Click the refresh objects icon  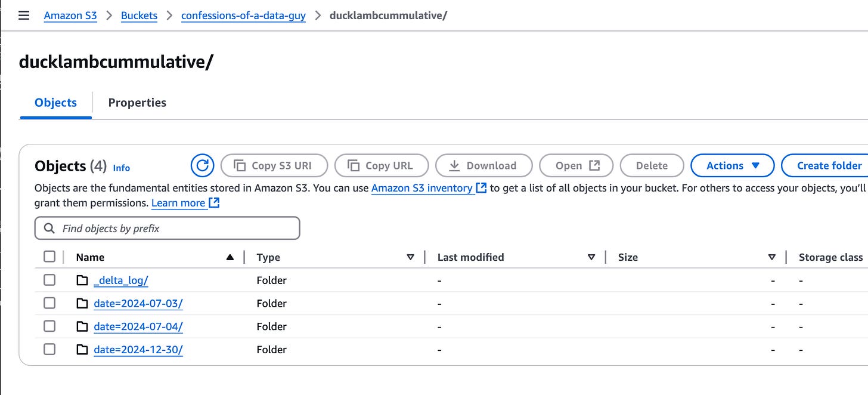click(202, 165)
